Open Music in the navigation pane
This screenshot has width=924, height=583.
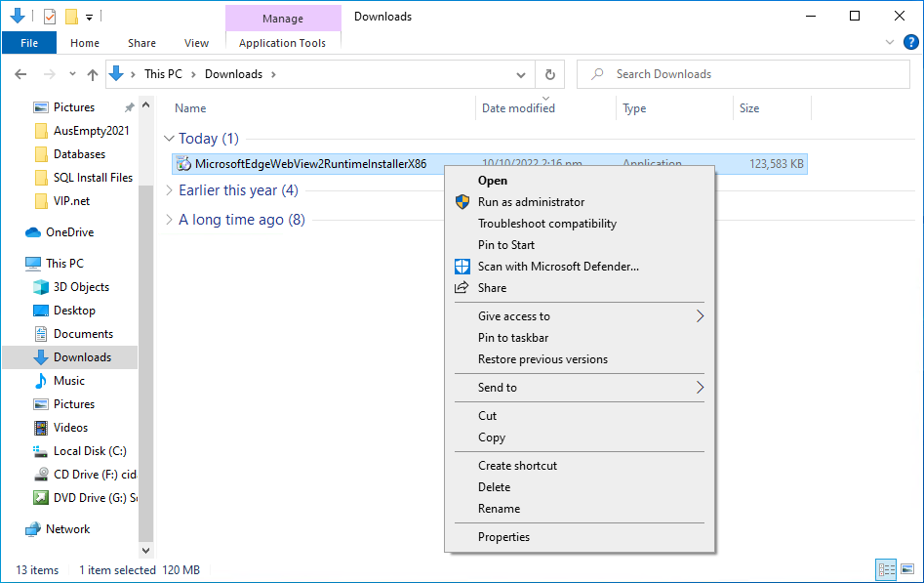click(69, 381)
